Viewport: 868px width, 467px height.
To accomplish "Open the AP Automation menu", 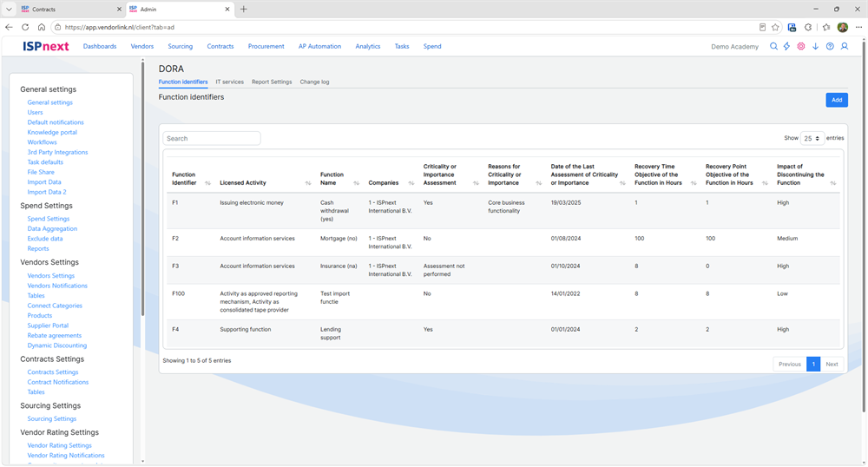I will tap(320, 47).
